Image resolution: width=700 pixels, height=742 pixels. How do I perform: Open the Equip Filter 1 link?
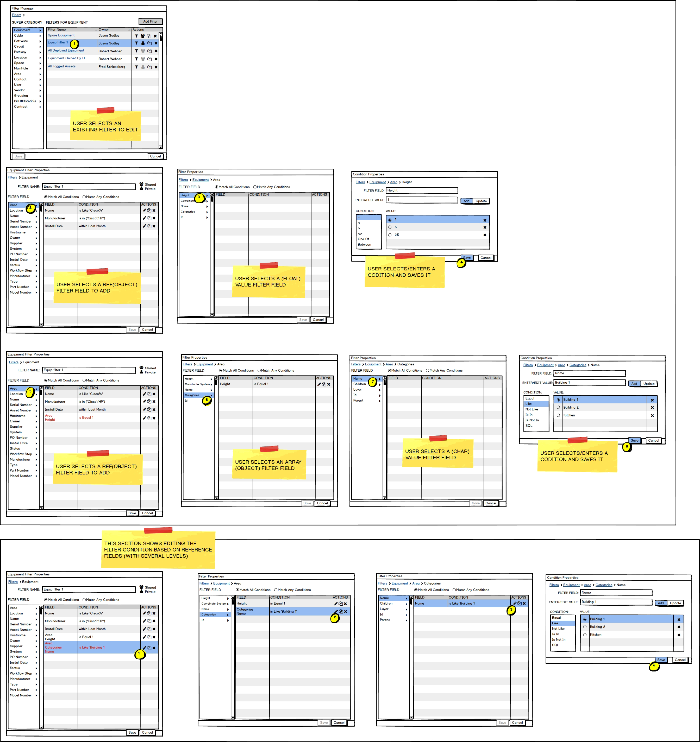tap(58, 42)
